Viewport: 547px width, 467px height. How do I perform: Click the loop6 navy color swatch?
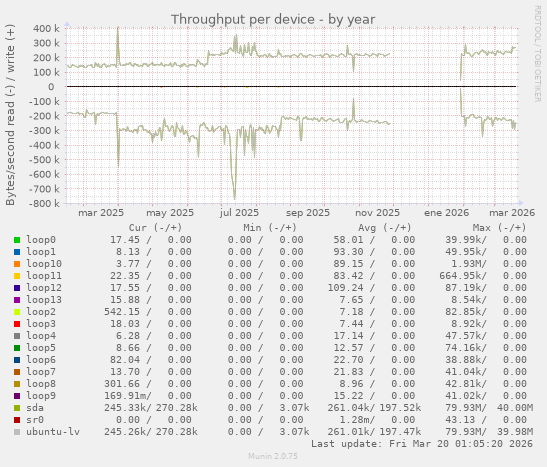point(17,360)
